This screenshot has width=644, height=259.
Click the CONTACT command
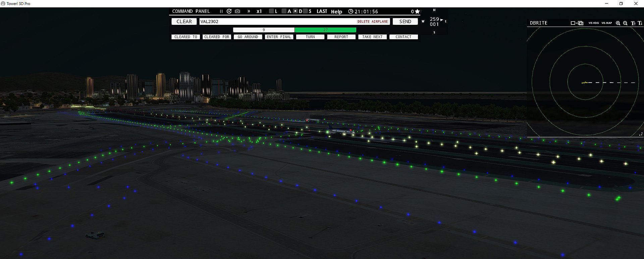coord(404,37)
